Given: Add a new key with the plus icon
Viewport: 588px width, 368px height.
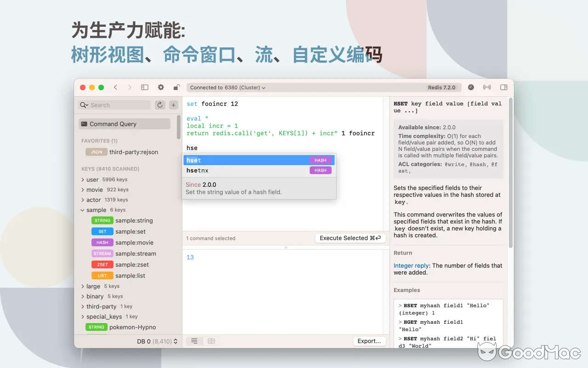Looking at the screenshot, I should click(173, 105).
